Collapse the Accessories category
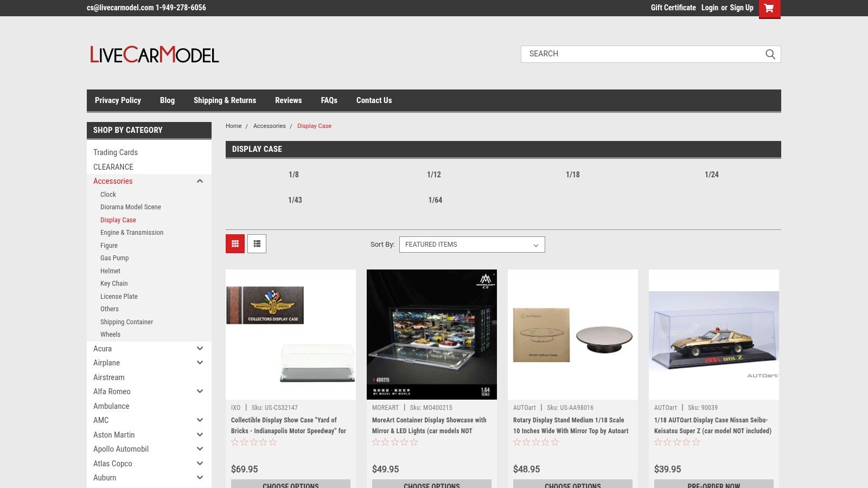Screen dimensions: 868x488 [200, 181]
